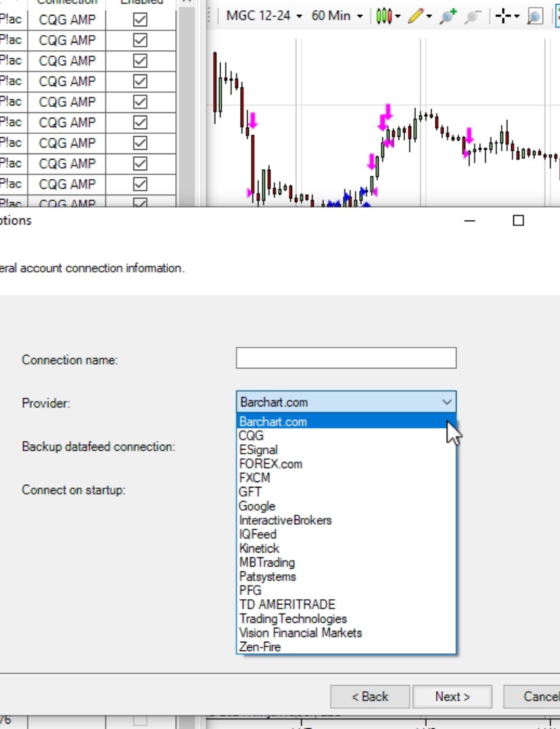
Task: Click the 'account connection information.' text
Action: (102, 268)
